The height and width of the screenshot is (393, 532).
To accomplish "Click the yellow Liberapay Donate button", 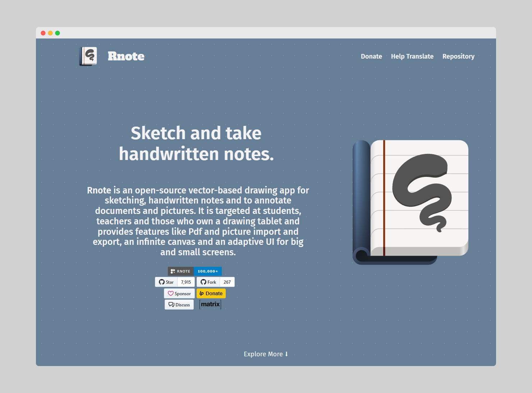I will click(x=211, y=294).
